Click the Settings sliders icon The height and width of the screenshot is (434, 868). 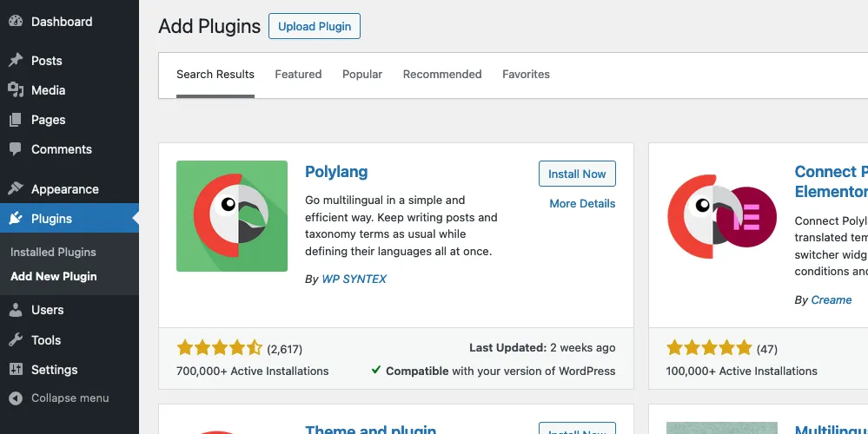(16, 369)
